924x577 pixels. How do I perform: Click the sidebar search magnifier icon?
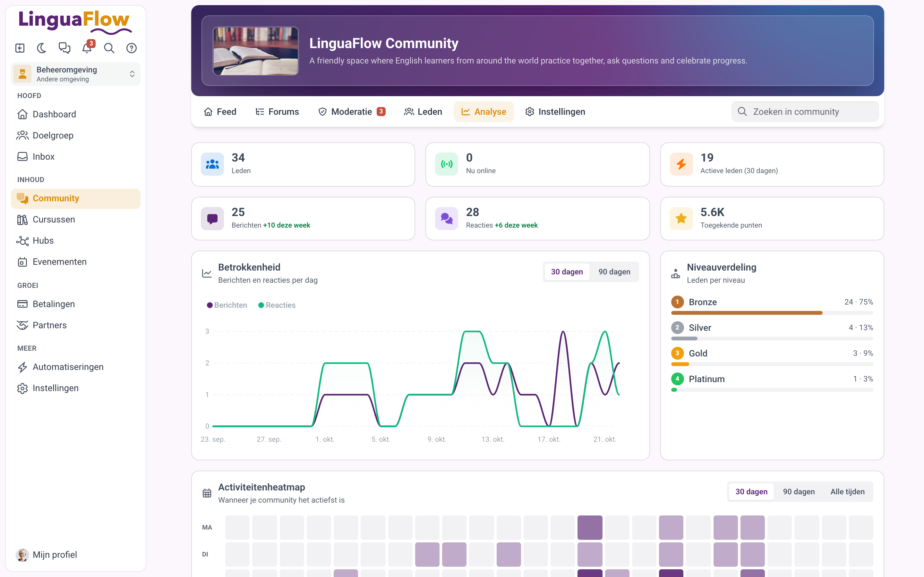[x=109, y=48]
